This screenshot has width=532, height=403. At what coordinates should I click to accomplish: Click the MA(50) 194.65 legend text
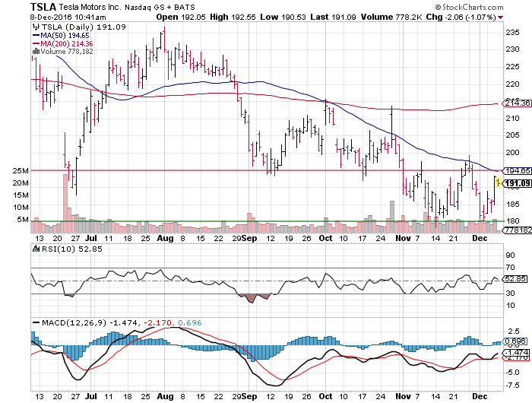[65, 35]
